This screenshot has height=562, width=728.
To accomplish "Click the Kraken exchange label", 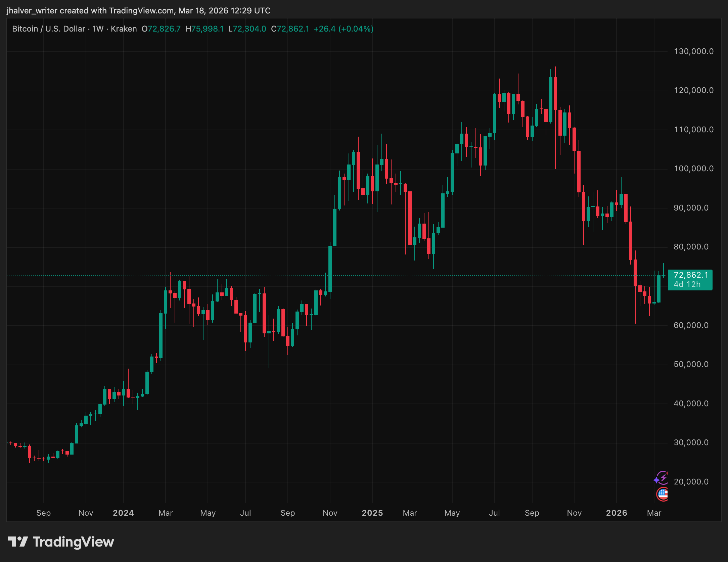I will [x=123, y=29].
